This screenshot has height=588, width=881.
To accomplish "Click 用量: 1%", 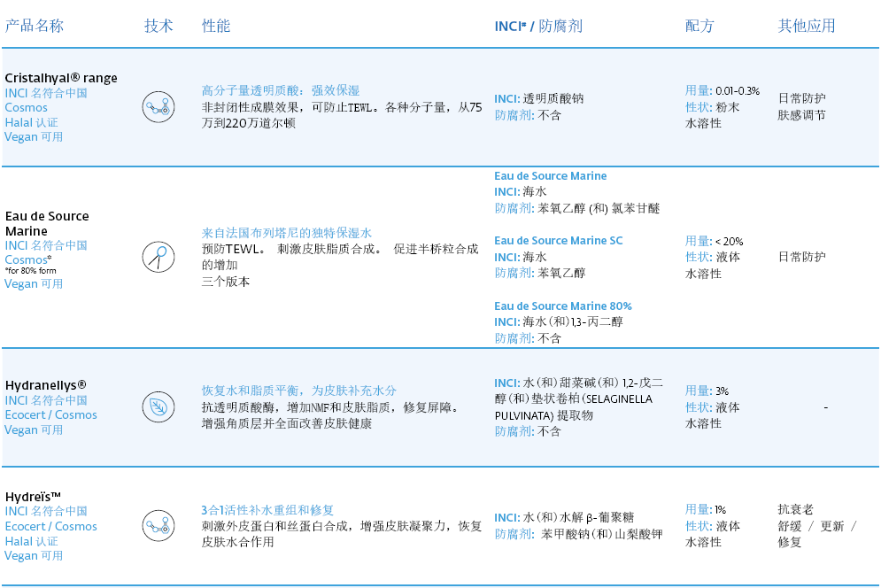I will point(706,509).
